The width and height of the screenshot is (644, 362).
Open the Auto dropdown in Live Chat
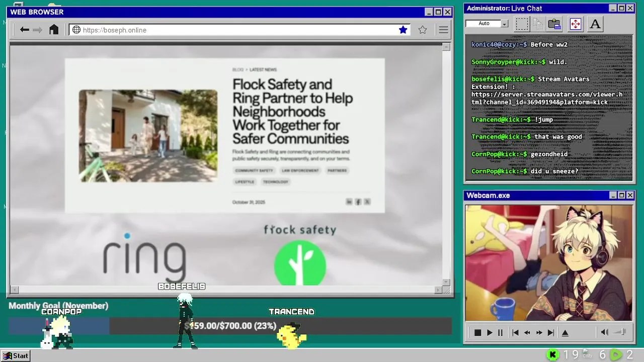point(505,24)
